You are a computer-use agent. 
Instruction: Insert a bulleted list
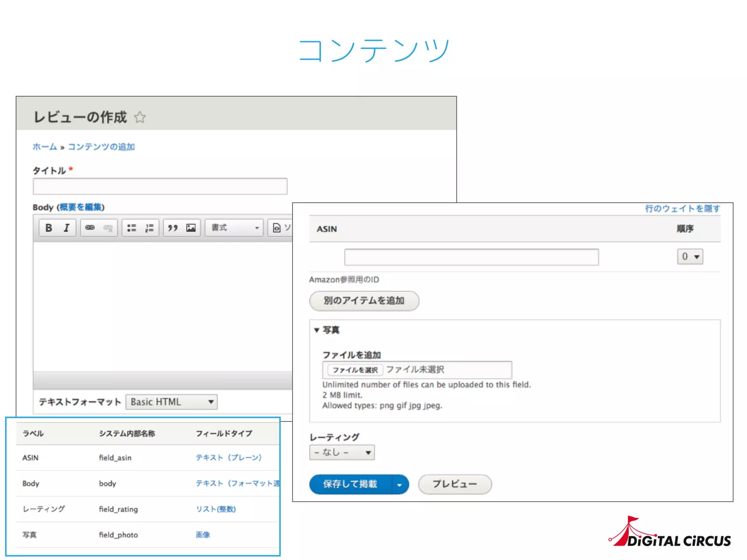tap(131, 228)
